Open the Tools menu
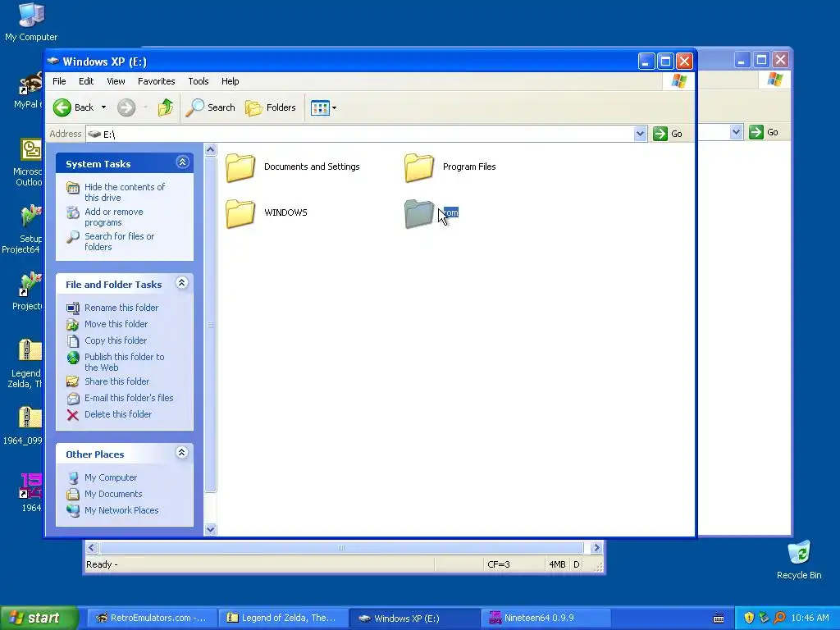Image resolution: width=840 pixels, height=630 pixels. (199, 81)
